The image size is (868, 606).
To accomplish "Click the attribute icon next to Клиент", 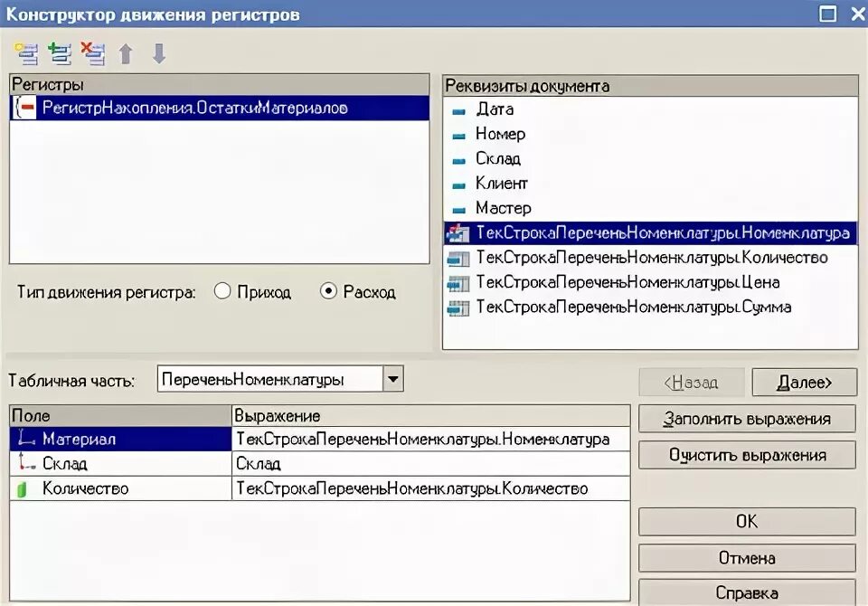I will 459,185.
